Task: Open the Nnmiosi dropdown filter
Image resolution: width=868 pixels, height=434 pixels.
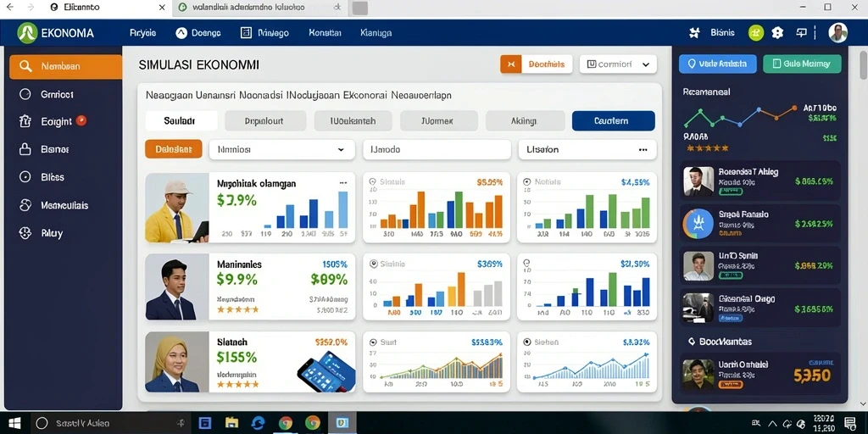Action: click(281, 149)
